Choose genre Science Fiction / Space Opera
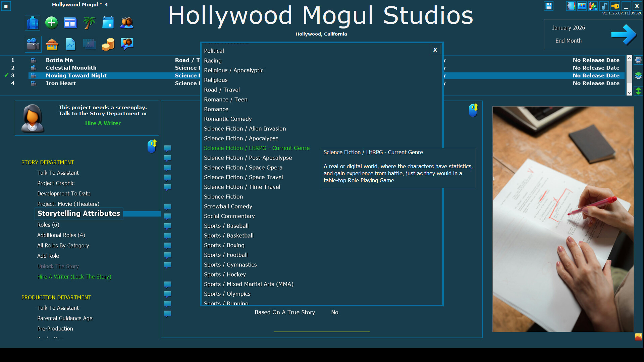Viewport: 644px width, 362px height. tap(243, 168)
